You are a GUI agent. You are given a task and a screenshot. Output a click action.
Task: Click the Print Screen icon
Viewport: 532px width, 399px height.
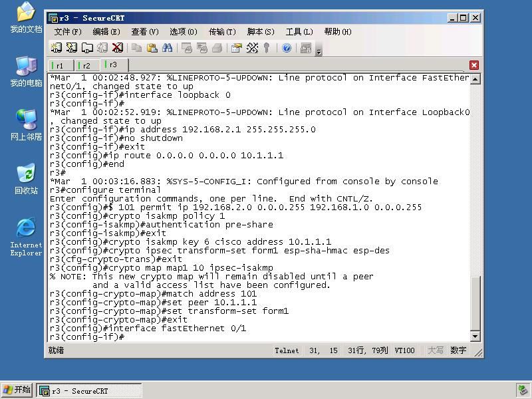(x=186, y=48)
